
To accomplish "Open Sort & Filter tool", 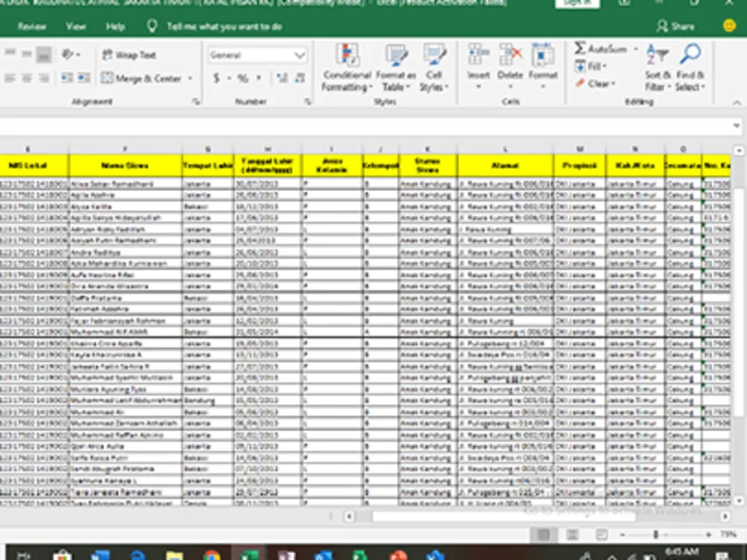I will pyautogui.click(x=657, y=68).
